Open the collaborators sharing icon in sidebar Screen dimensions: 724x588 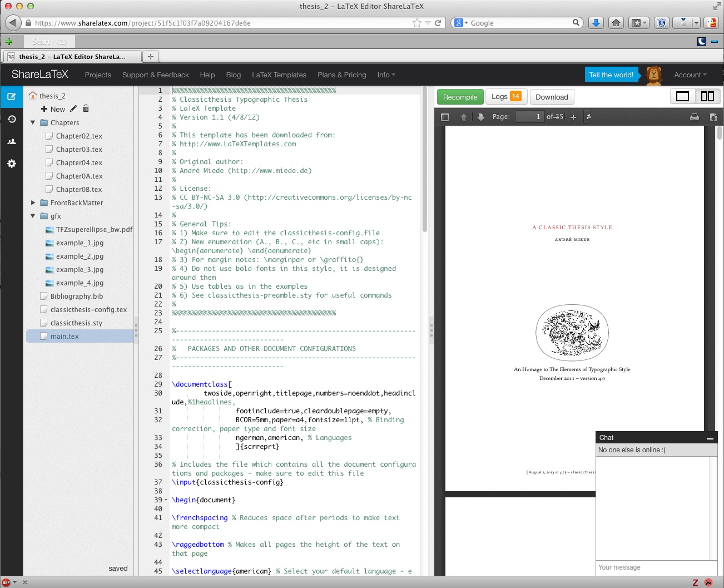(11, 141)
